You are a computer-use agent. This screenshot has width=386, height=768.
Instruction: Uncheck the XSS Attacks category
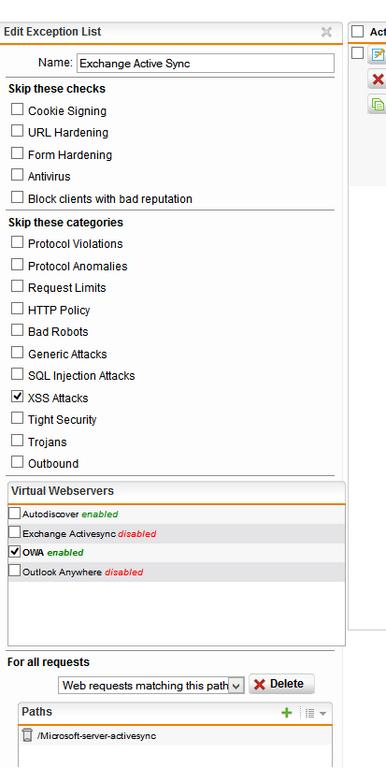(x=17, y=396)
